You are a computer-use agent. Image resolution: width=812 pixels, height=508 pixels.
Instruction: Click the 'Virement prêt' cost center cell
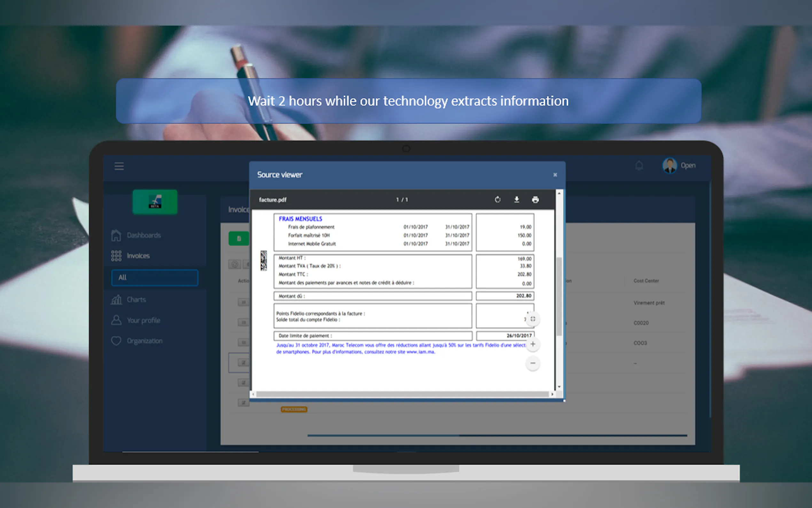649,303
